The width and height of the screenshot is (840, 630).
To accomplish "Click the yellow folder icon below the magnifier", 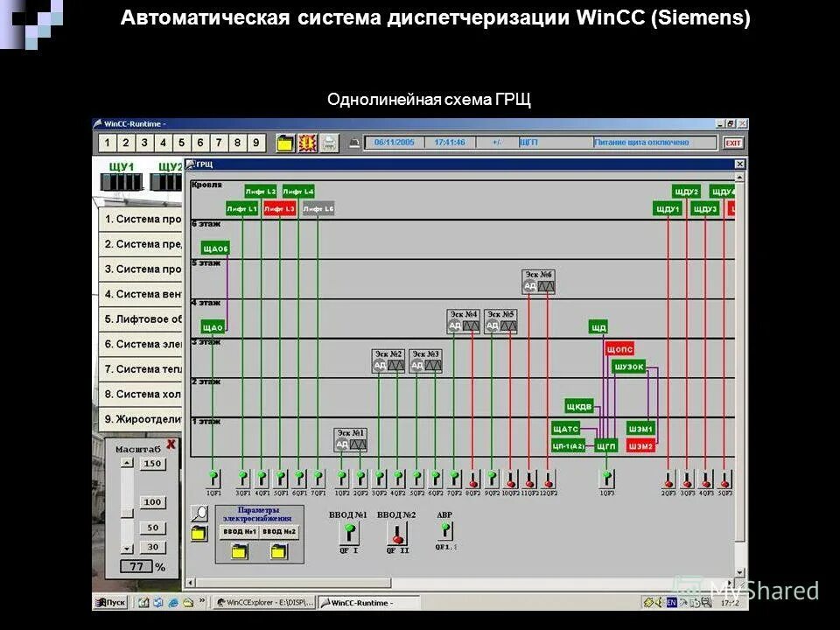I will 198,535.
